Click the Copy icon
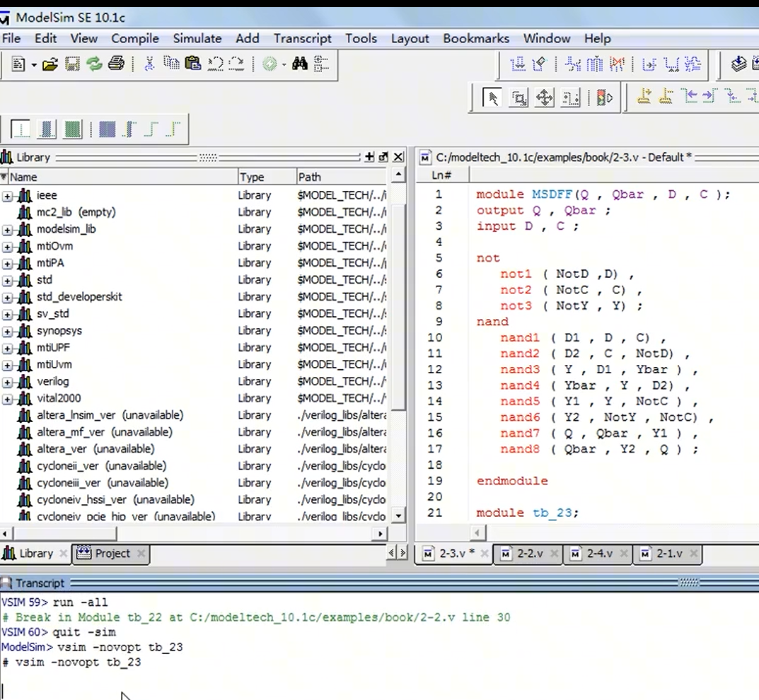Screen dimensions: 759x700 171,64
